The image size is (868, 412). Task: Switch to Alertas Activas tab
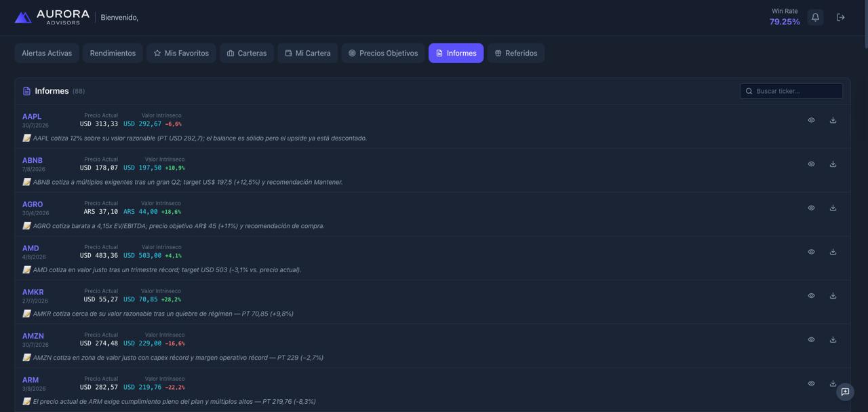click(x=47, y=53)
